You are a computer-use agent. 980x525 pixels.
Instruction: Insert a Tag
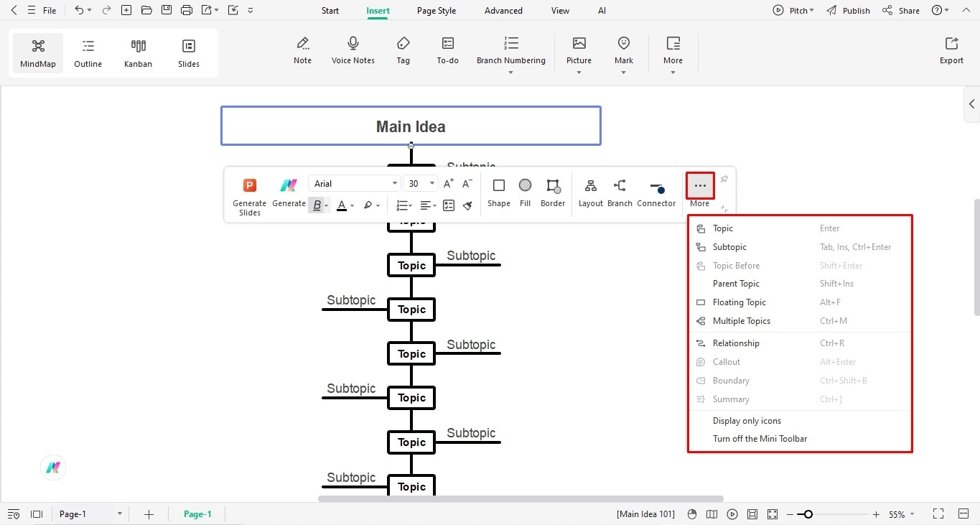click(403, 51)
